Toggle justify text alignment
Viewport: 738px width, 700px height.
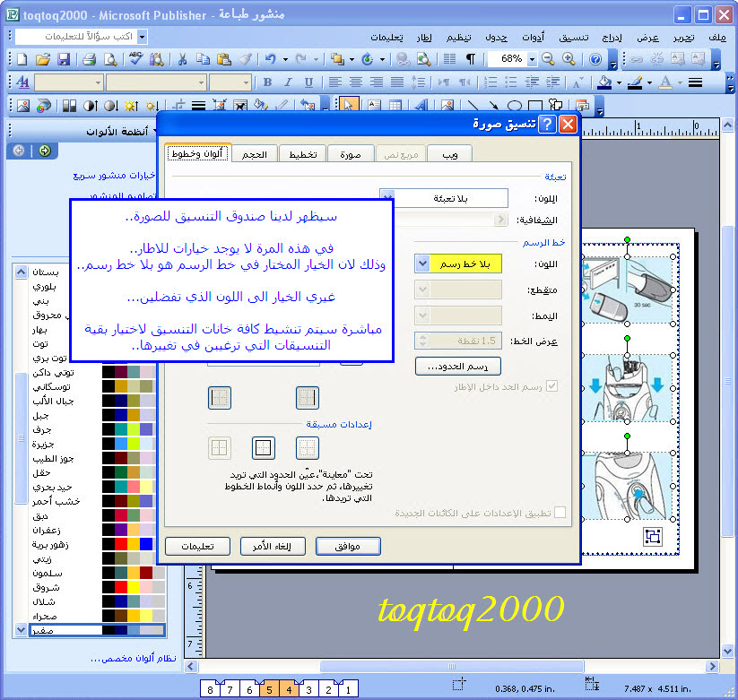point(397,82)
